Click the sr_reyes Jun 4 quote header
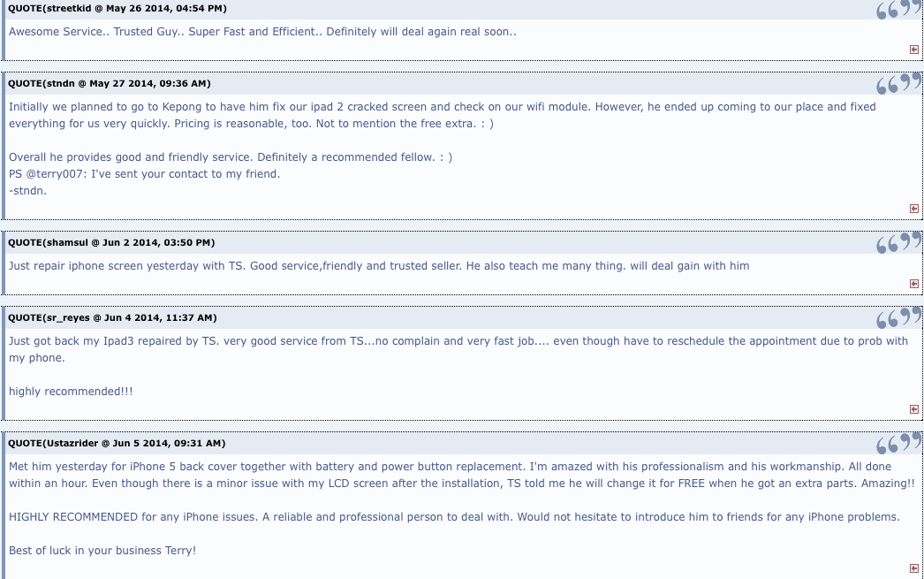This screenshot has width=924, height=579. 112,317
